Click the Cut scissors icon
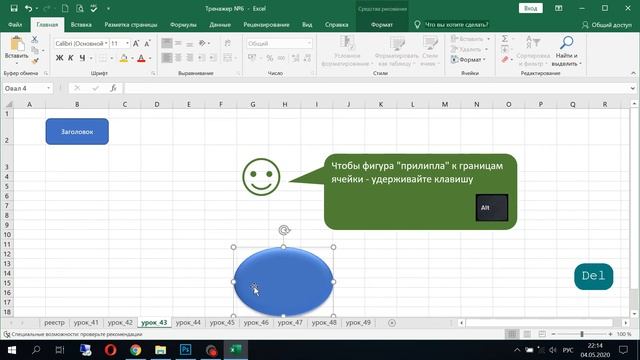 (x=35, y=40)
